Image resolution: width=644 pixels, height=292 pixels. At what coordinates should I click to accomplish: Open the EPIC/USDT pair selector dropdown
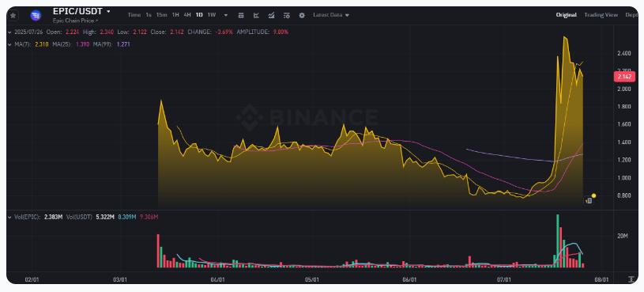[x=108, y=12]
